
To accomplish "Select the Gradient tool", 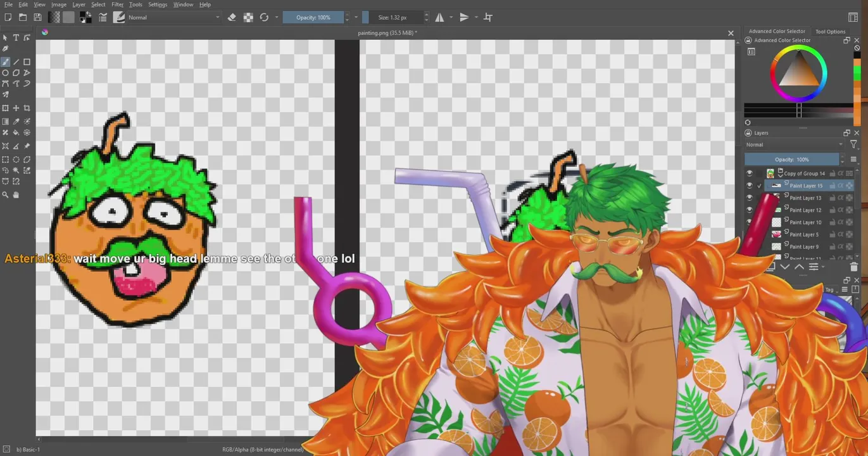I will [x=6, y=122].
